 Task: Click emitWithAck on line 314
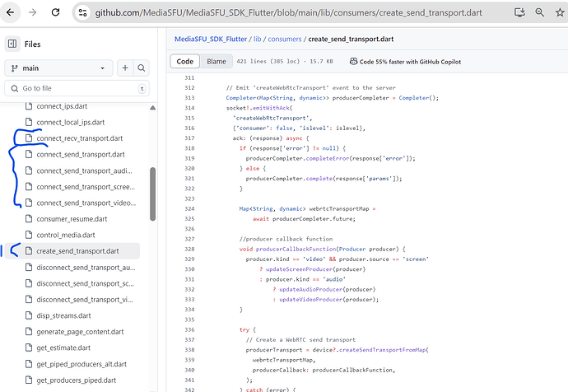(271, 108)
